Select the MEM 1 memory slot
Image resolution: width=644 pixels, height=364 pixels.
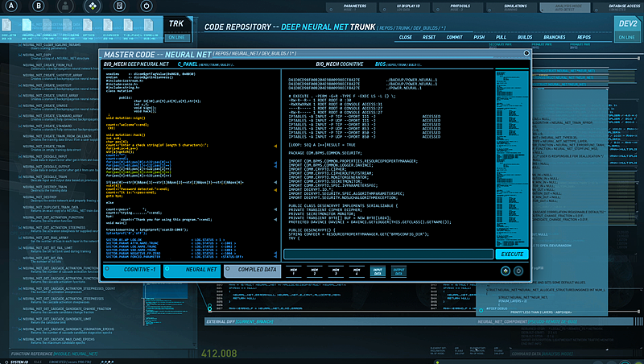tap(295, 272)
